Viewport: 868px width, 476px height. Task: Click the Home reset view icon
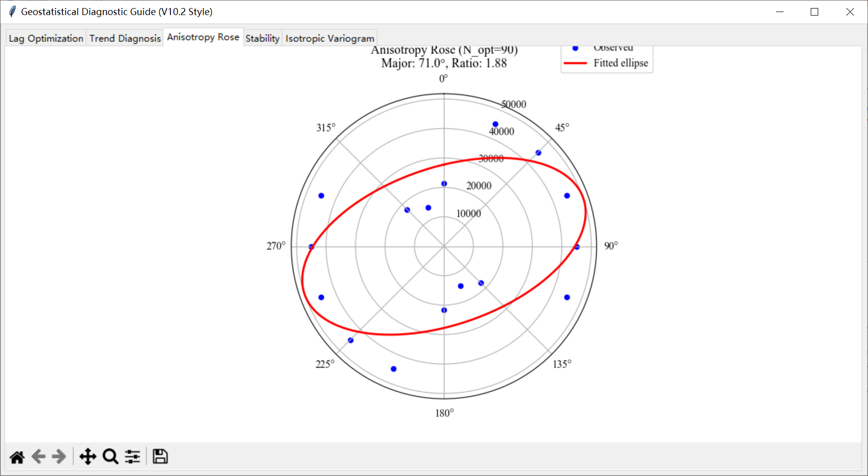[17, 457]
